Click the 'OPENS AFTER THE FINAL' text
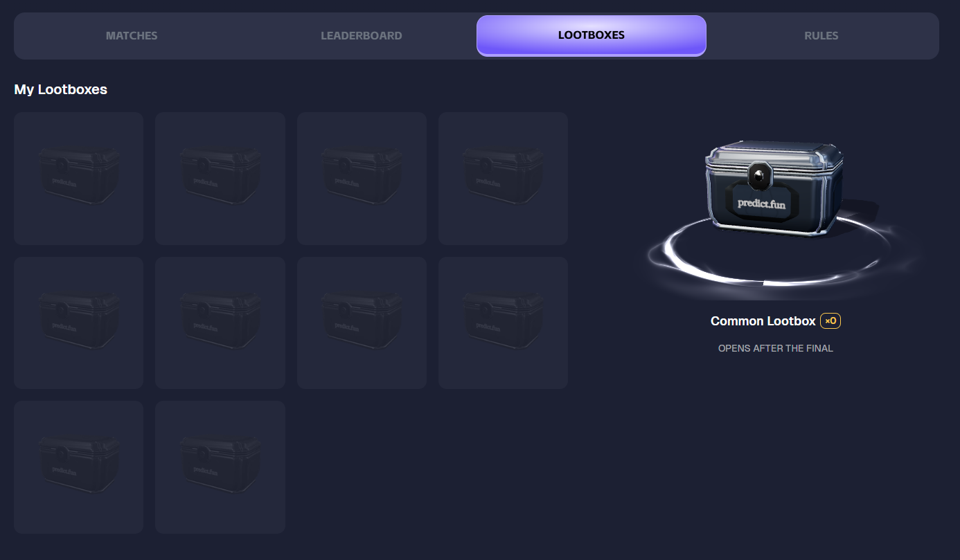The width and height of the screenshot is (960, 560). pyautogui.click(x=775, y=348)
